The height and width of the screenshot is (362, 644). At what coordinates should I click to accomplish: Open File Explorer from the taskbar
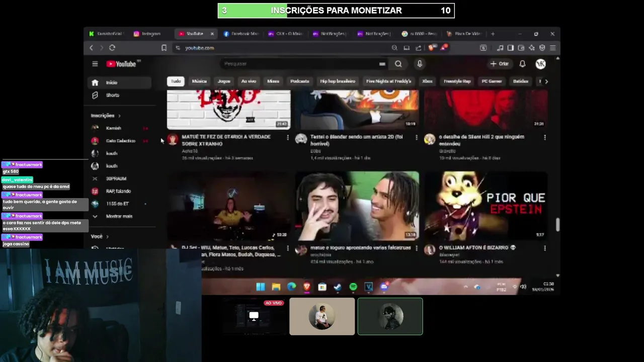[x=276, y=287]
